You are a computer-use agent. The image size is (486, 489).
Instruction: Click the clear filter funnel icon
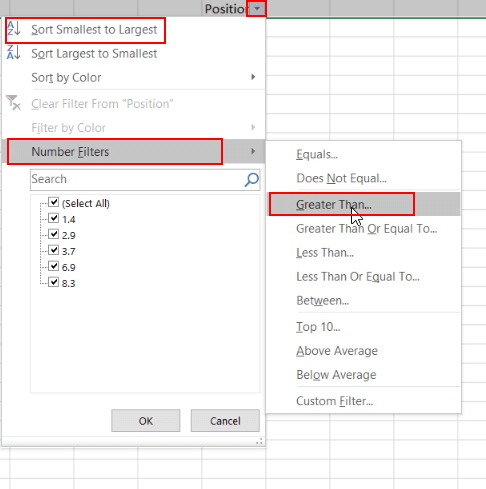pos(13,103)
